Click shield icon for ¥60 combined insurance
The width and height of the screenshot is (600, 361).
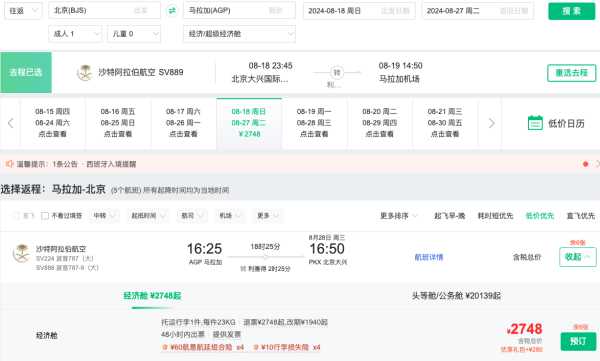165,347
